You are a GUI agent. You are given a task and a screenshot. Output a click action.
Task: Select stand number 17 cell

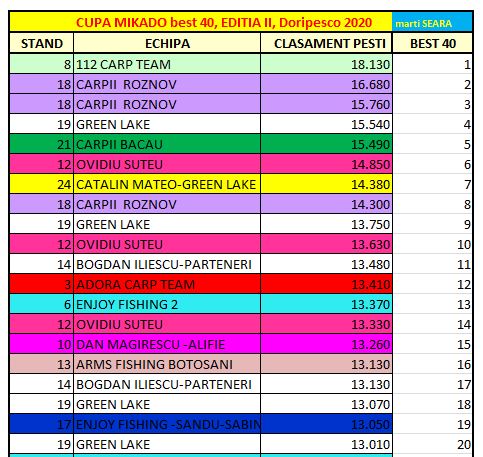[42, 424]
